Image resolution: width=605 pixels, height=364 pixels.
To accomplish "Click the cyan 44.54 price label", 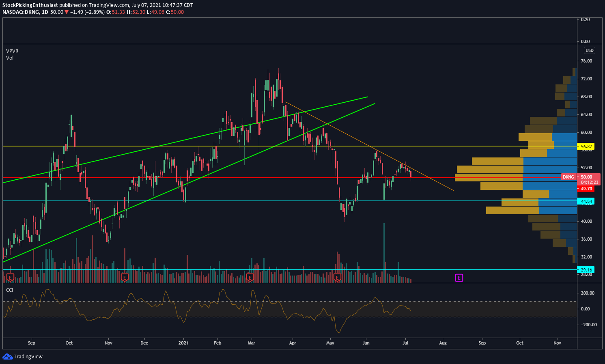I will [x=587, y=201].
